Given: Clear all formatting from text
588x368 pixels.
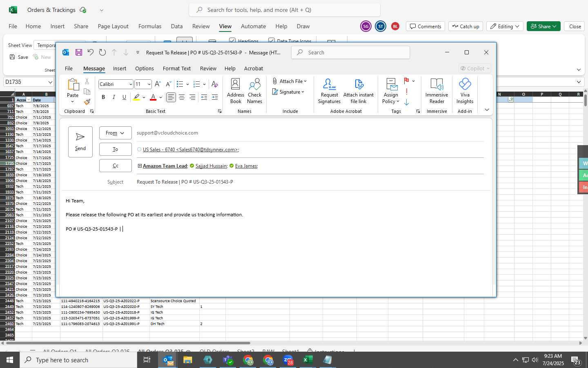Looking at the screenshot, I should click(215, 84).
